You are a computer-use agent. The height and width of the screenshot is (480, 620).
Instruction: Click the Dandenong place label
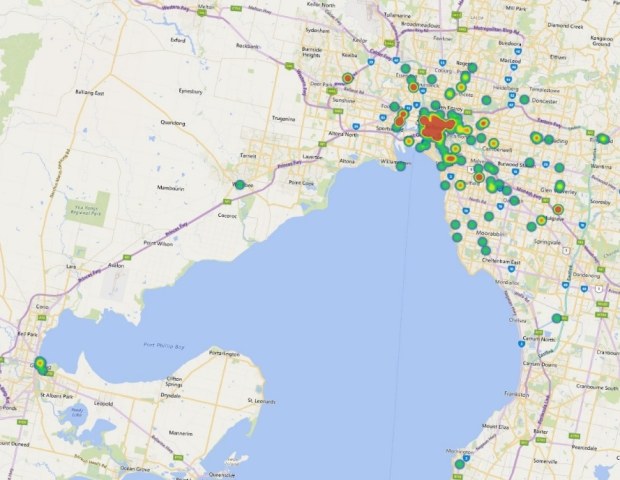point(586,275)
